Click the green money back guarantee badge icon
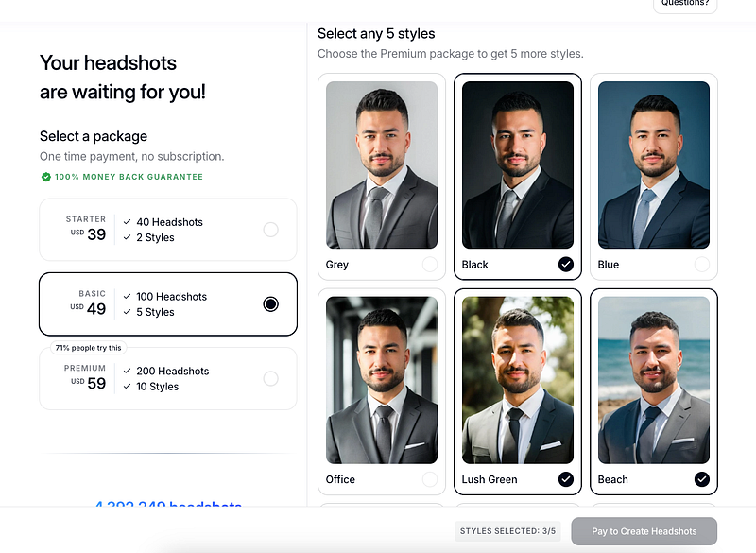756x553 pixels. (x=45, y=177)
